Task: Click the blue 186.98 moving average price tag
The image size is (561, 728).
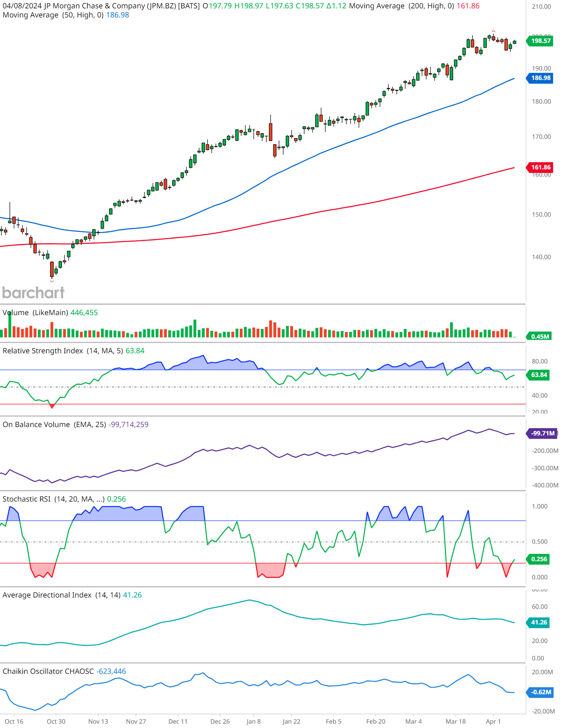Action: [540, 78]
